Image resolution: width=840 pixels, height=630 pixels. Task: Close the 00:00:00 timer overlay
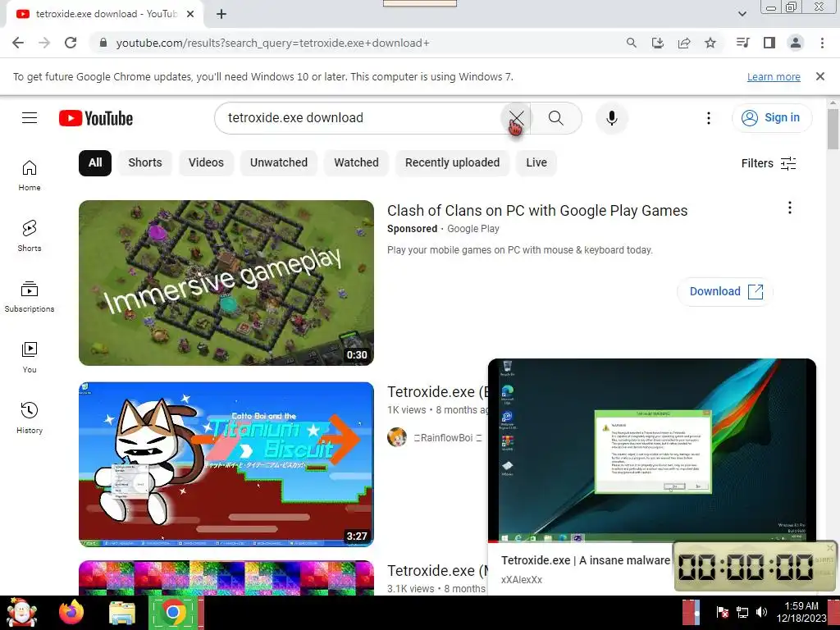[x=830, y=548]
